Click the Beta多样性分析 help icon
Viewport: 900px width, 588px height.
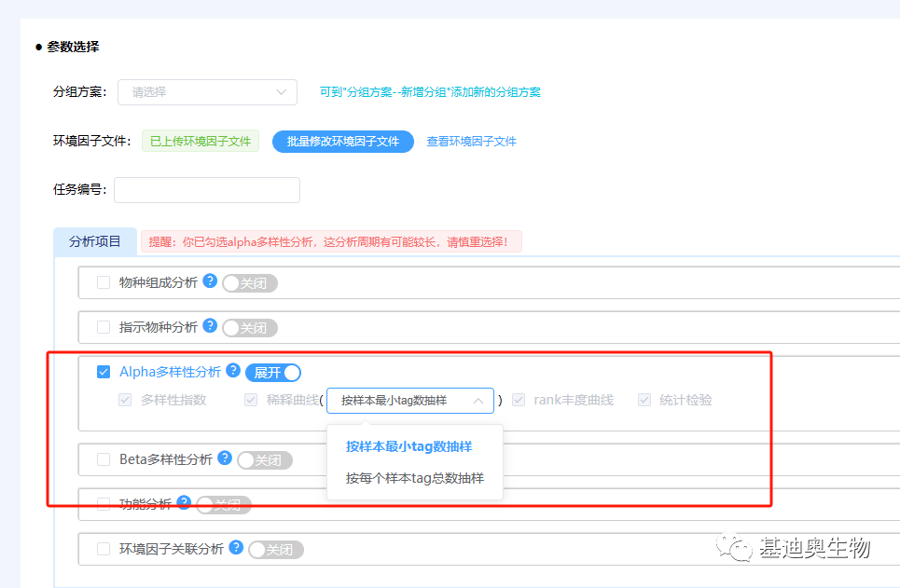(x=225, y=458)
